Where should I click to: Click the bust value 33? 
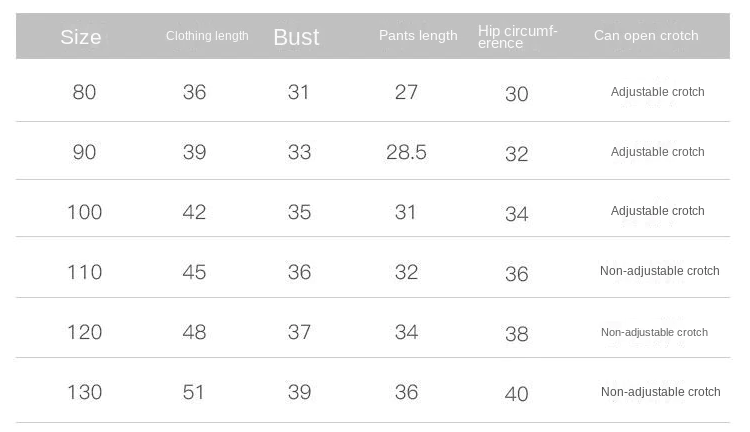click(299, 152)
